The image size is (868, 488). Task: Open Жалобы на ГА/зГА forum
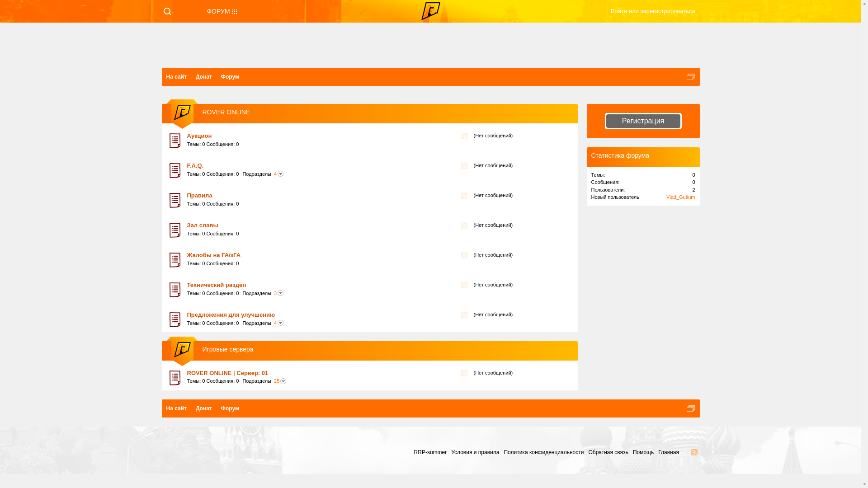point(213,255)
